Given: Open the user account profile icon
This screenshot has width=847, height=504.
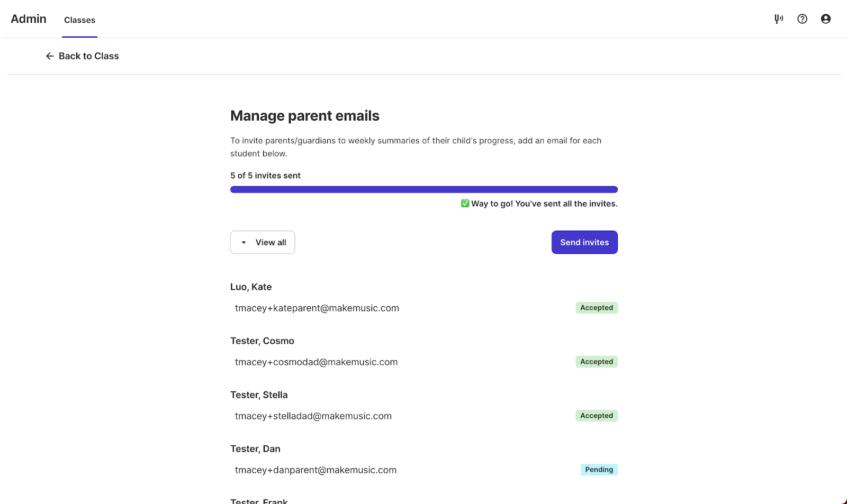Looking at the screenshot, I should click(826, 19).
